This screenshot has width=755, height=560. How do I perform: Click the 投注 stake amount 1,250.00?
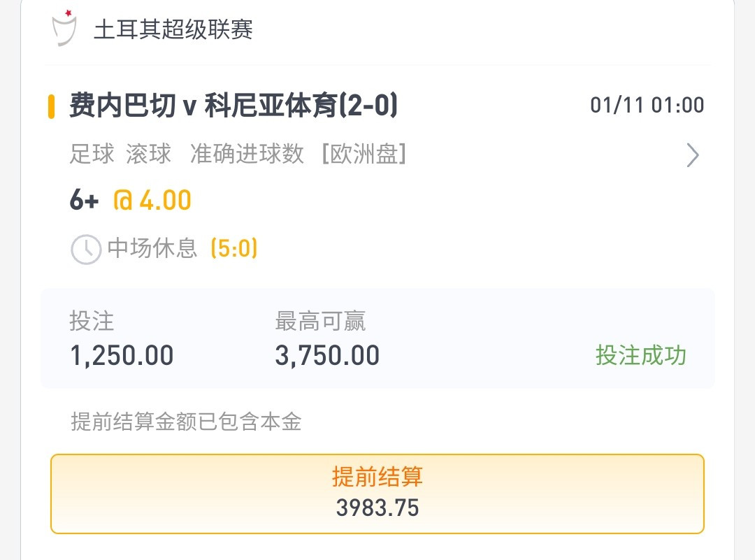pyautogui.click(x=122, y=356)
